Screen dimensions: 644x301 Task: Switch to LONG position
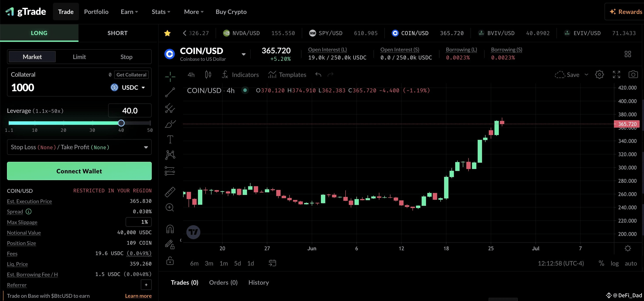[39, 33]
